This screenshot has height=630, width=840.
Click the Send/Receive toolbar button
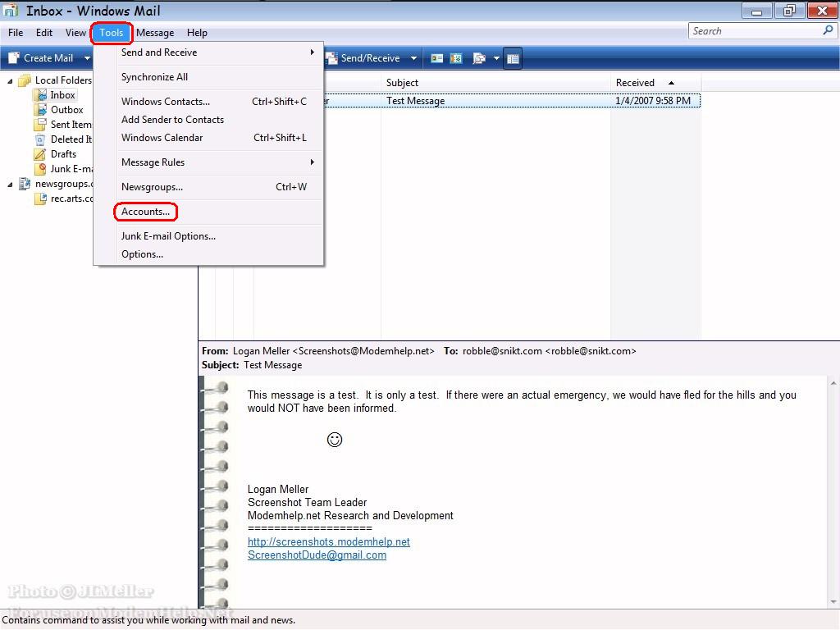(x=363, y=58)
